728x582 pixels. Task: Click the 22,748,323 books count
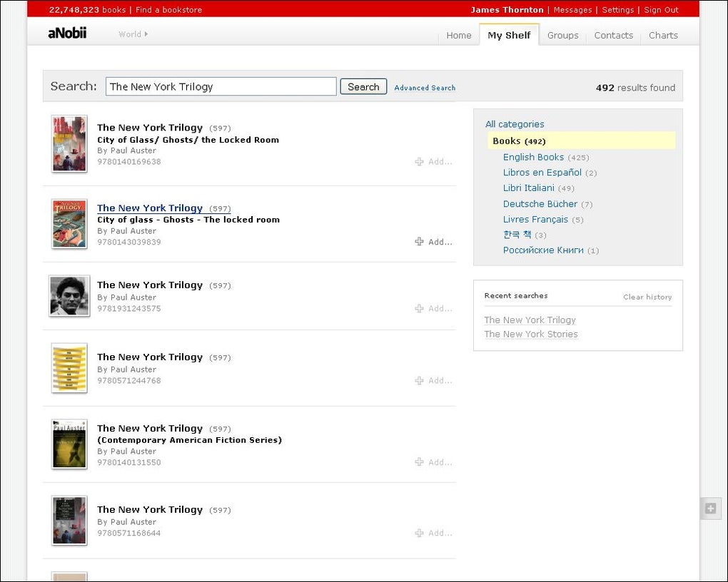click(87, 10)
